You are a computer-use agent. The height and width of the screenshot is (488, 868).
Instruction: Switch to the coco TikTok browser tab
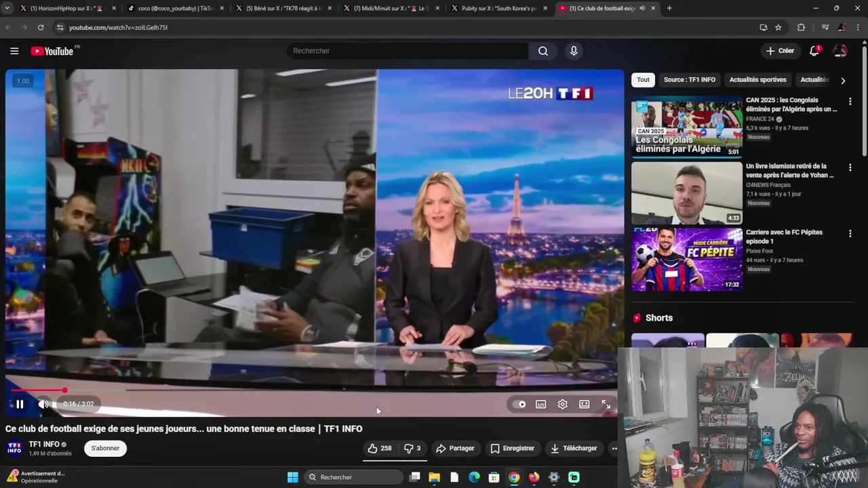[x=176, y=8]
